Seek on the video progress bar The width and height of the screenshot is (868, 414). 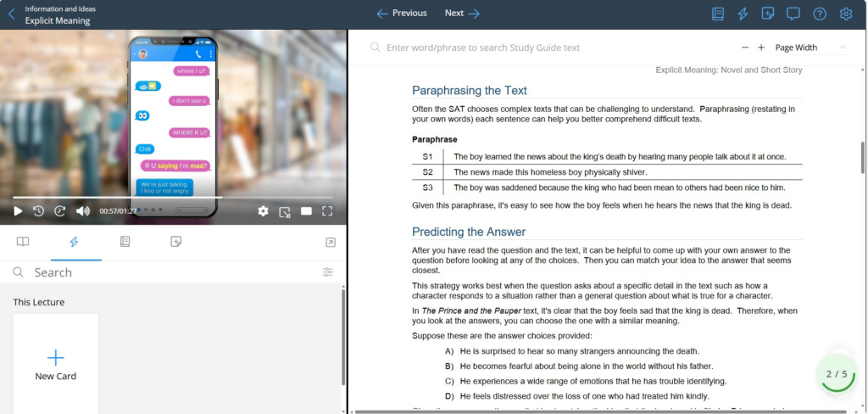[173, 198]
